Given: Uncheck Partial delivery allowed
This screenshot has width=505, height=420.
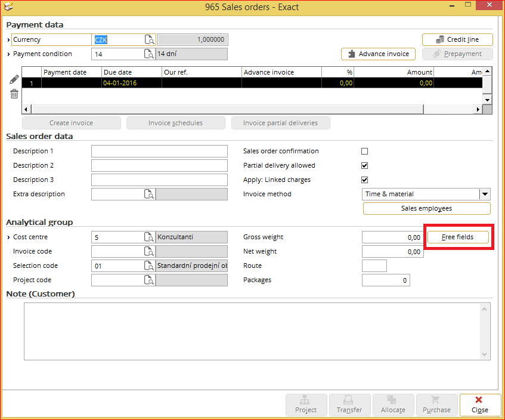Looking at the screenshot, I should pyautogui.click(x=364, y=165).
